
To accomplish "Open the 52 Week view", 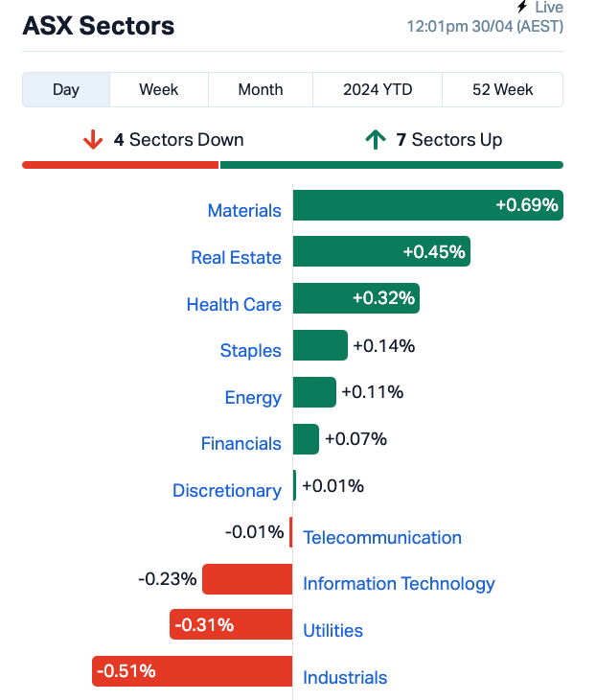I will point(502,90).
